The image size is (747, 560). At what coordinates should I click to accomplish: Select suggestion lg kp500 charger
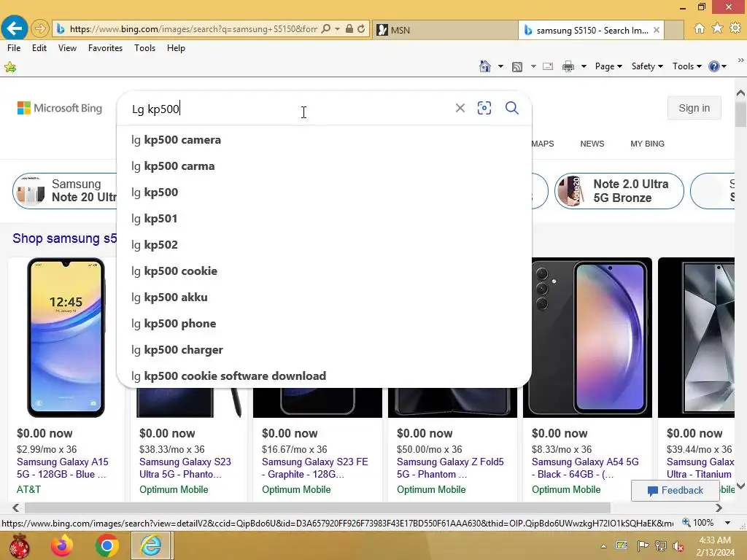pyautogui.click(x=324, y=349)
